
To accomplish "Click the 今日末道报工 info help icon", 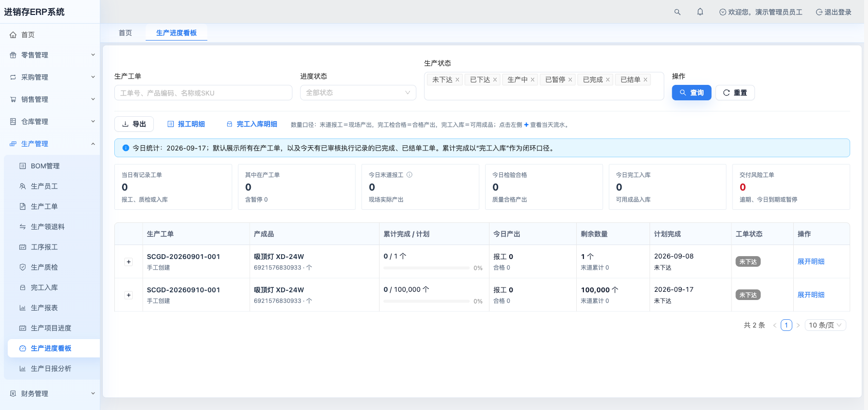I will (409, 175).
